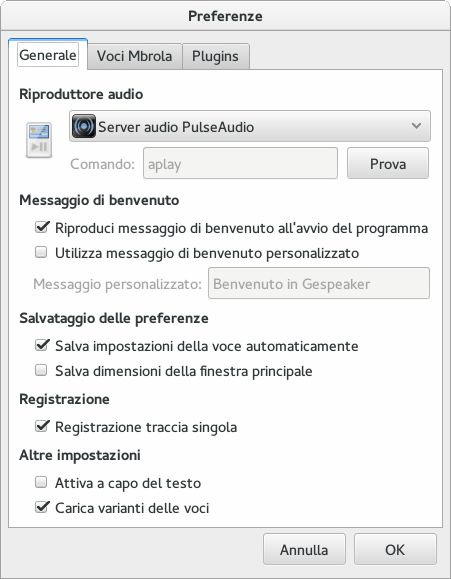Open the Plugins tab
This screenshot has height=579, width=451.
tap(215, 56)
